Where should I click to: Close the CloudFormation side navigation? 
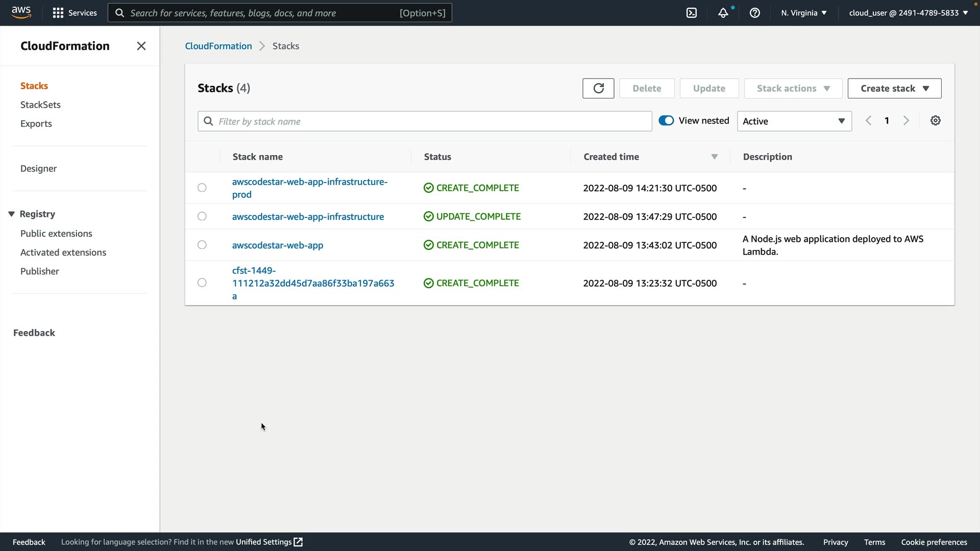point(141,46)
